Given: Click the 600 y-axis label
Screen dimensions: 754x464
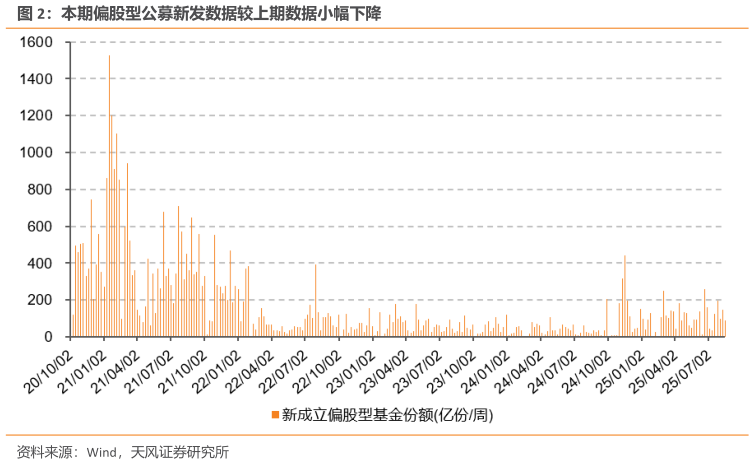Looking at the screenshot, I should (x=39, y=226).
